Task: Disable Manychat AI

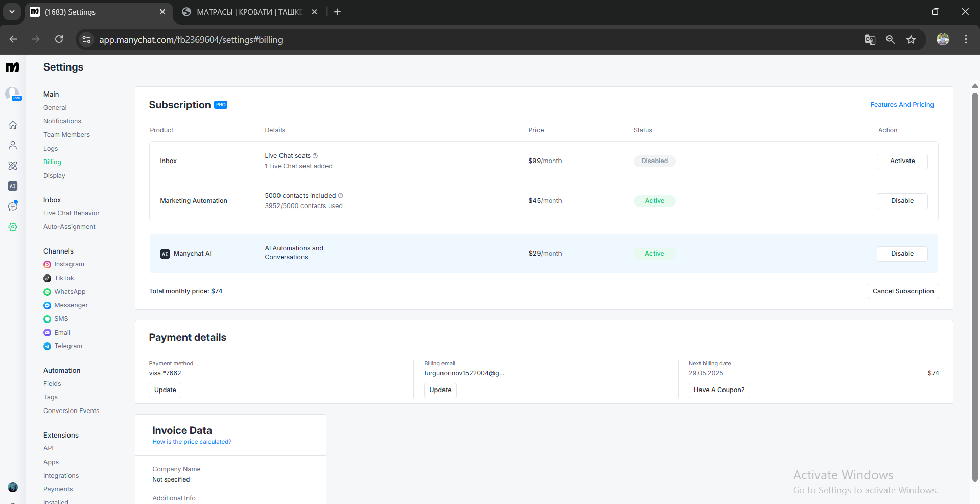Action: pyautogui.click(x=902, y=254)
